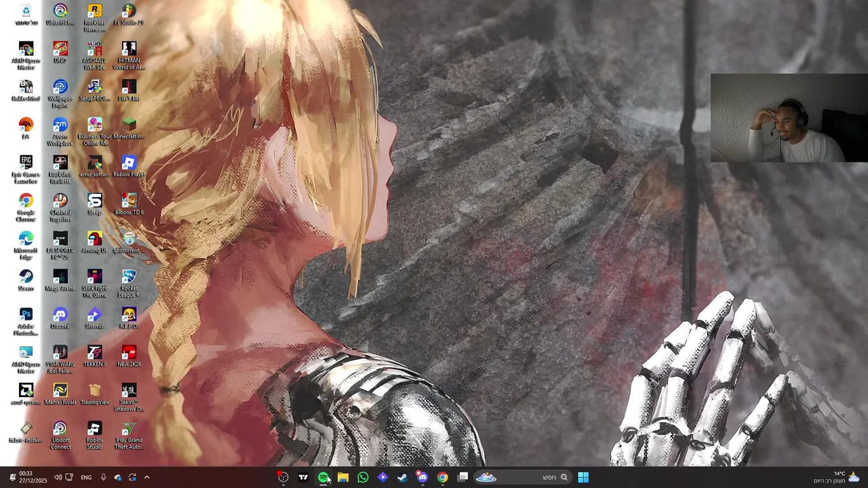Open Play Grand Theft Auto V shortcut
Image resolution: width=868 pixels, height=488 pixels.
click(129, 435)
